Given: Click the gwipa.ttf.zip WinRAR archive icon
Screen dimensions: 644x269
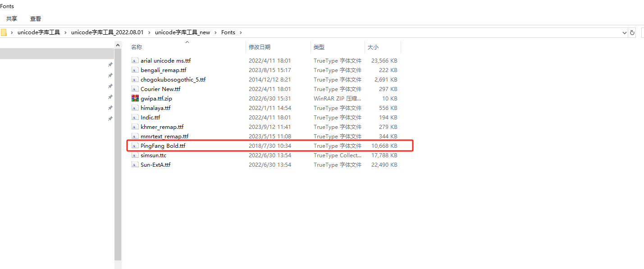Looking at the screenshot, I should coord(135,98).
